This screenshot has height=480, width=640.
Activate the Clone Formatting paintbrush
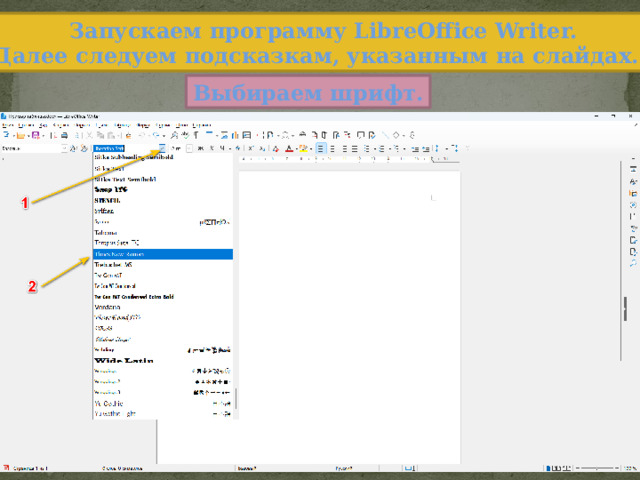(128, 135)
